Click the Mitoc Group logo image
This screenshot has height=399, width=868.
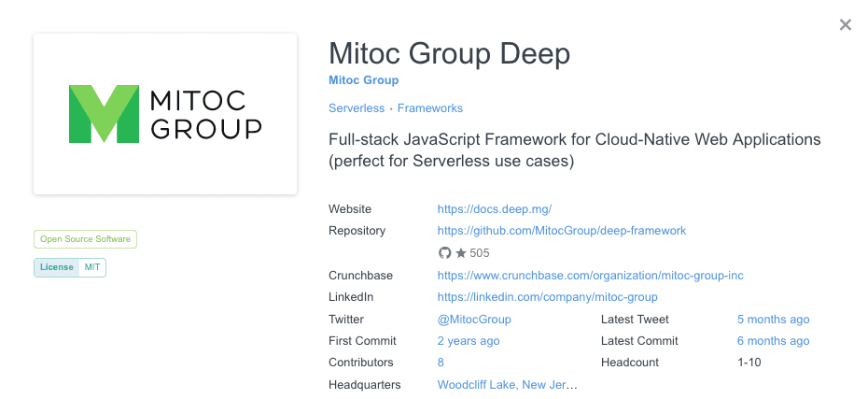(x=165, y=114)
